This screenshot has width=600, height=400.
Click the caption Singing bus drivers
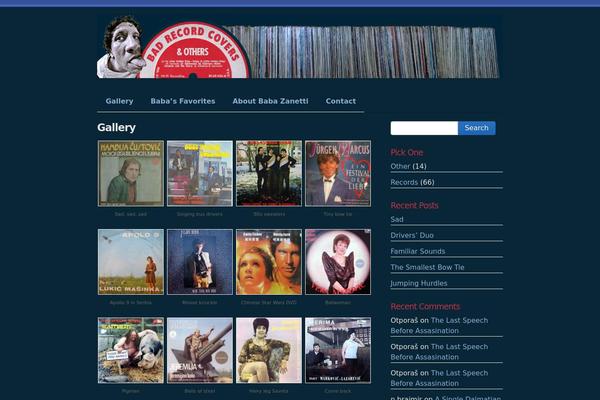click(200, 214)
